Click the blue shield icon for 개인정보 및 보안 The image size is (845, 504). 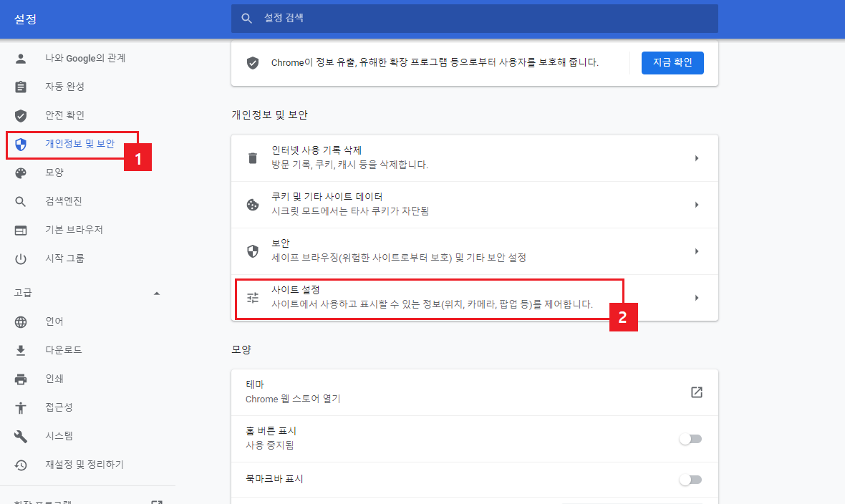(x=21, y=145)
